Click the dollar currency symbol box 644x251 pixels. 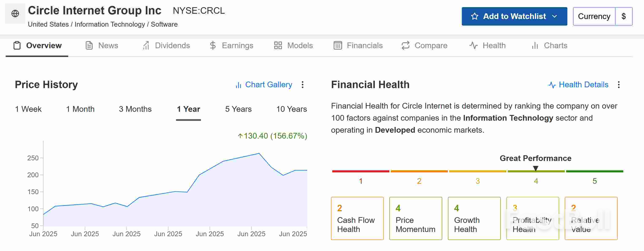click(624, 16)
